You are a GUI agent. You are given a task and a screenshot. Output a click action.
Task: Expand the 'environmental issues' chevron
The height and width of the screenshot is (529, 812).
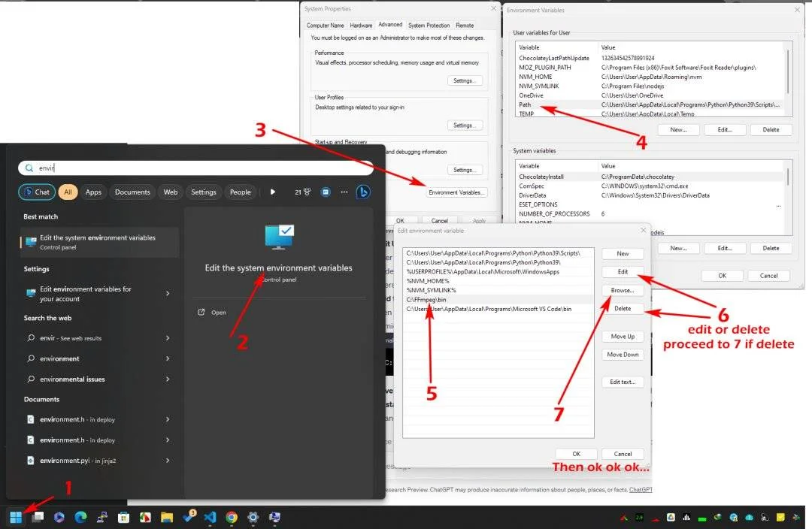point(167,379)
